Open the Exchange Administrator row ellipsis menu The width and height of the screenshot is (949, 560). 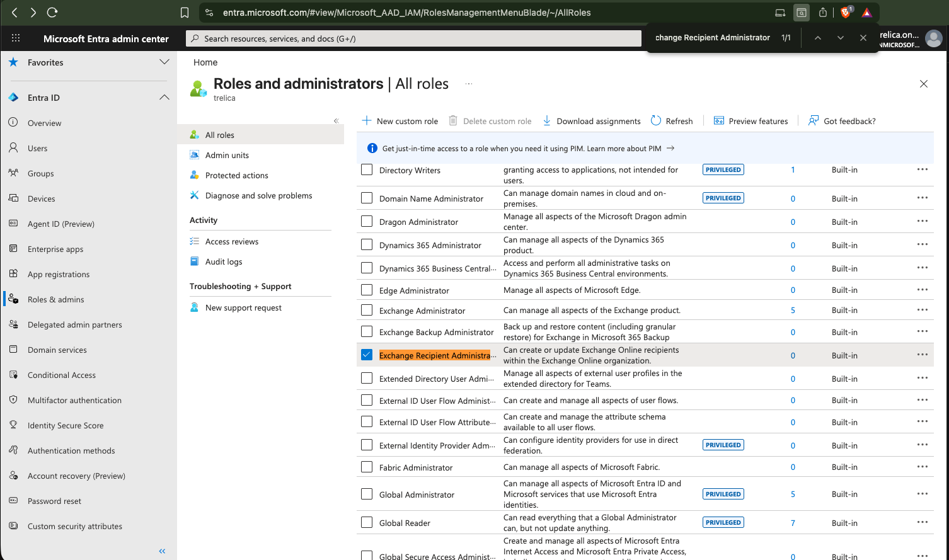(923, 310)
